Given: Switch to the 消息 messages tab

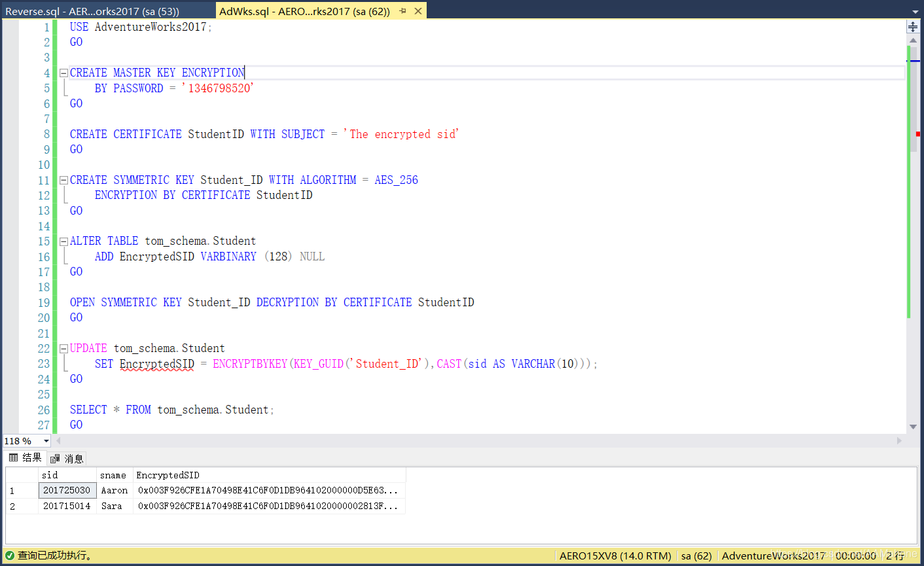Looking at the screenshot, I should coord(67,459).
